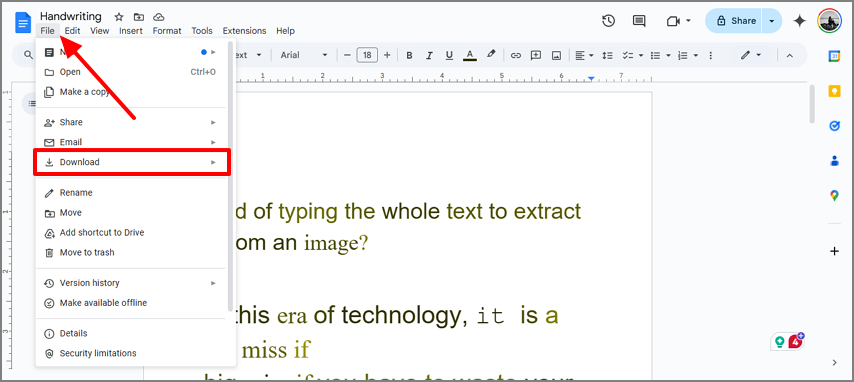Open Google Calendar in side panel
854x382 pixels.
(834, 56)
